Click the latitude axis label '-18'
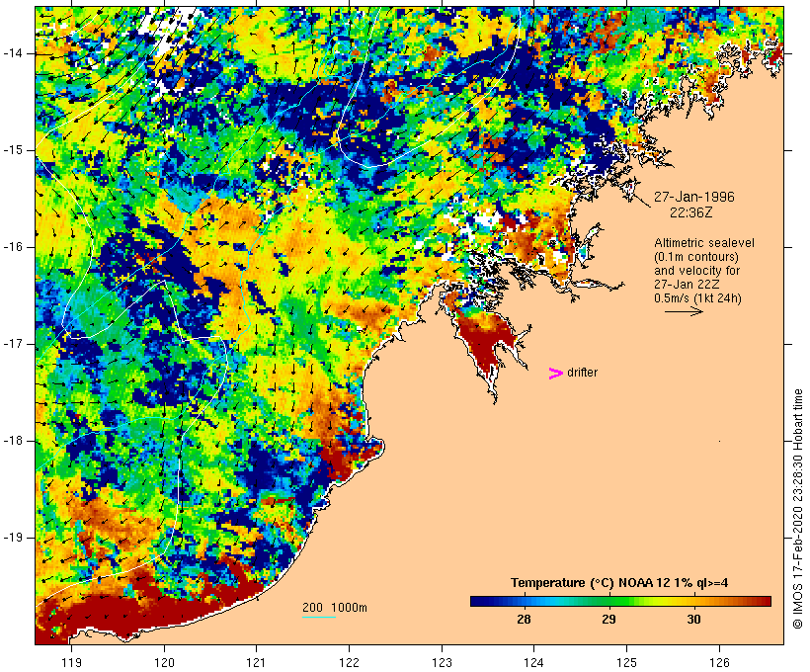This screenshot has height=672, width=810. pos(13,441)
